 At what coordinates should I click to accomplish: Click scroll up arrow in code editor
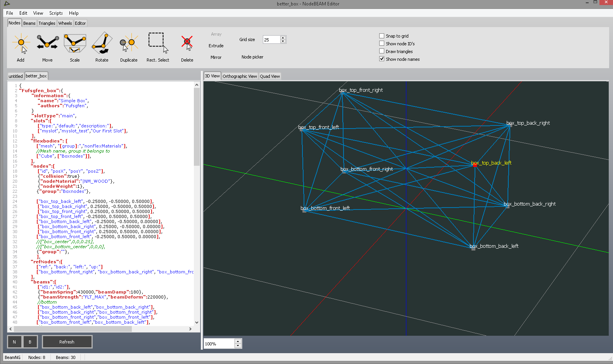tap(197, 85)
